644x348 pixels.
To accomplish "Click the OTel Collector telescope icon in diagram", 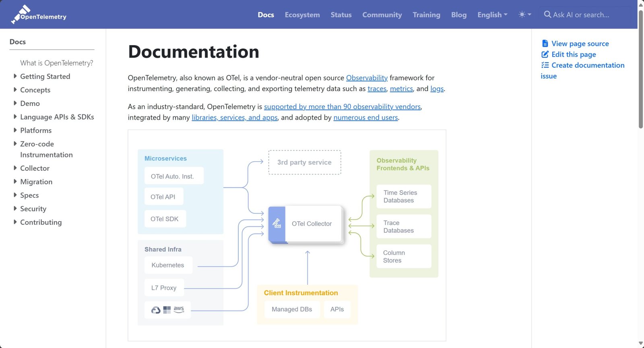I will click(277, 224).
